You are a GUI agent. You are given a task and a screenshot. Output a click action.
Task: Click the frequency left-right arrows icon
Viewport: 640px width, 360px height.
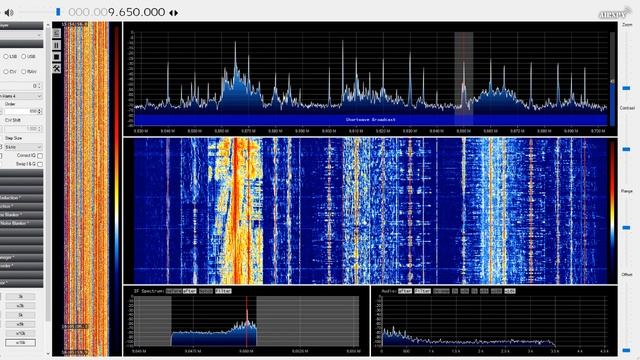click(x=173, y=13)
